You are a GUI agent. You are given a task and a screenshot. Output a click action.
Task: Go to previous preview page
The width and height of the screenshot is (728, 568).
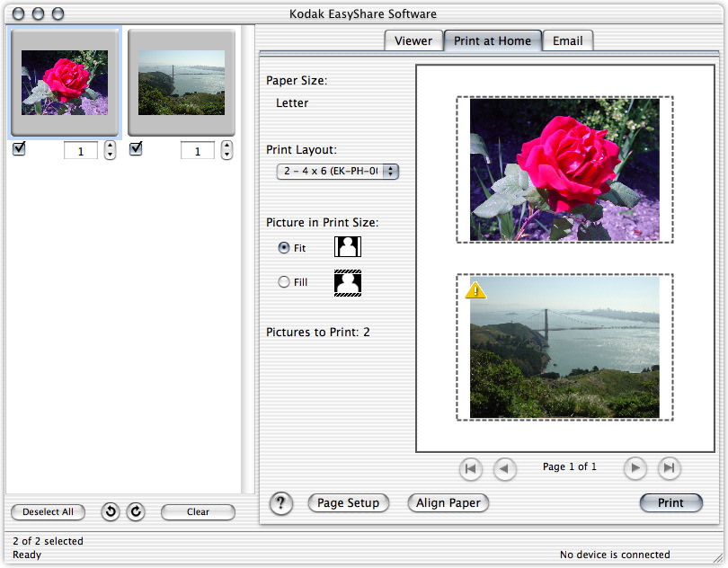(x=505, y=468)
